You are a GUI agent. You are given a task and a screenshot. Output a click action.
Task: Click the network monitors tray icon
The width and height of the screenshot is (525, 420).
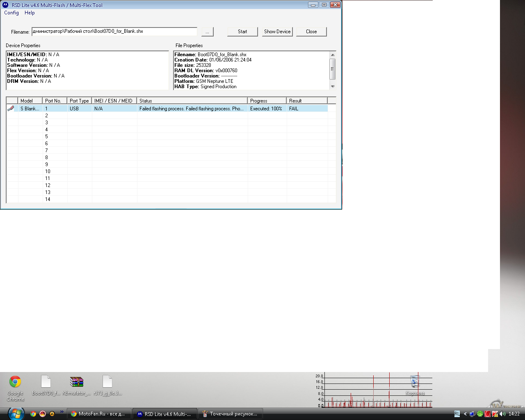click(x=472, y=414)
